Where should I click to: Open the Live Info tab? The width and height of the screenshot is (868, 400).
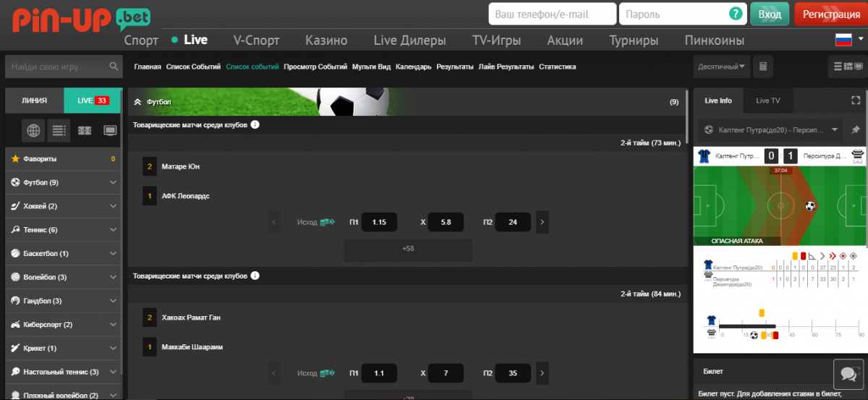718,101
